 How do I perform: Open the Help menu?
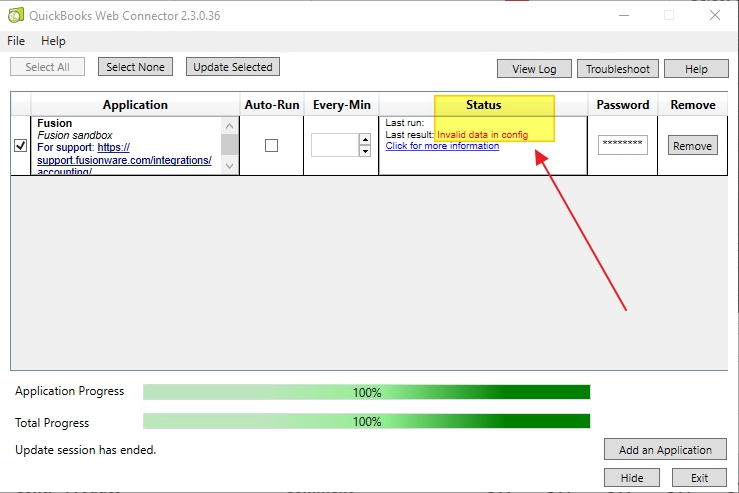click(x=53, y=41)
